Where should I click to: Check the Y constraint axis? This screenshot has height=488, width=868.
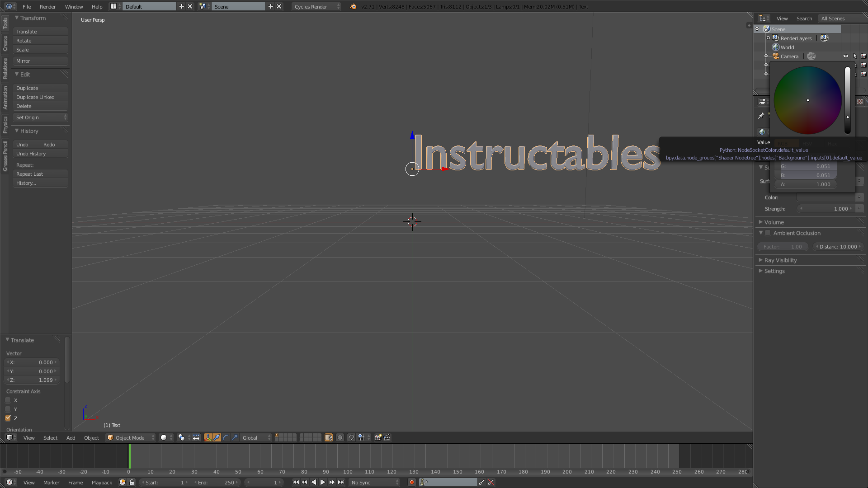click(x=8, y=409)
